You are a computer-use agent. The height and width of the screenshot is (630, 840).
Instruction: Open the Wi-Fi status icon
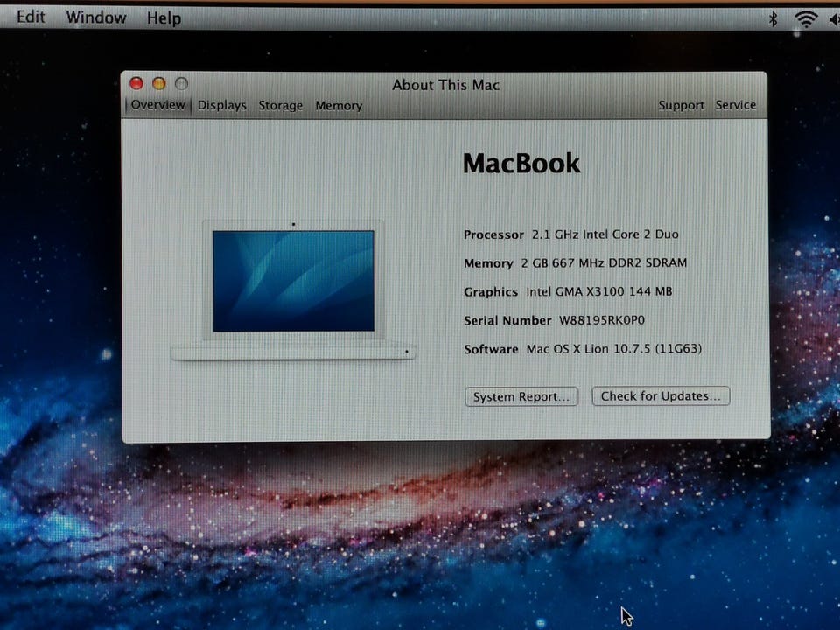click(806, 19)
